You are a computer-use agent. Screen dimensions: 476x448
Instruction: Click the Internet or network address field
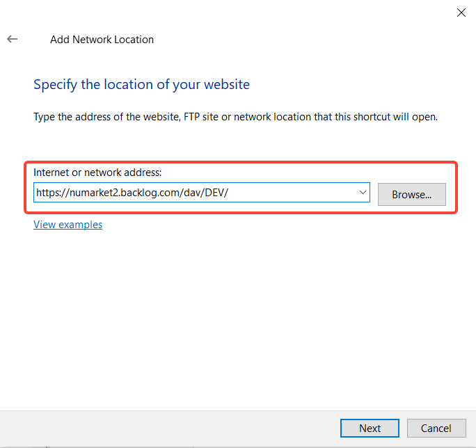coord(195,193)
